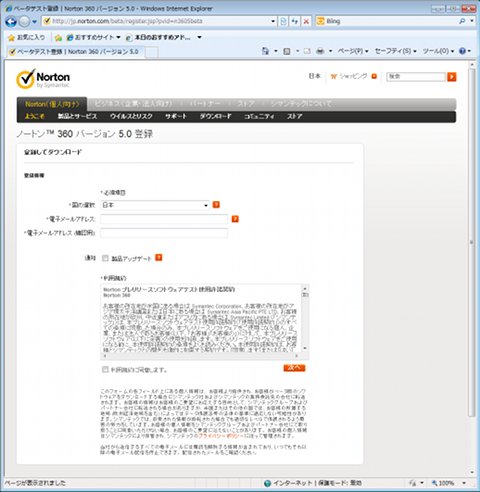Expand the address bar URL history dropdown
This screenshot has height=492, width=480.
273,21
